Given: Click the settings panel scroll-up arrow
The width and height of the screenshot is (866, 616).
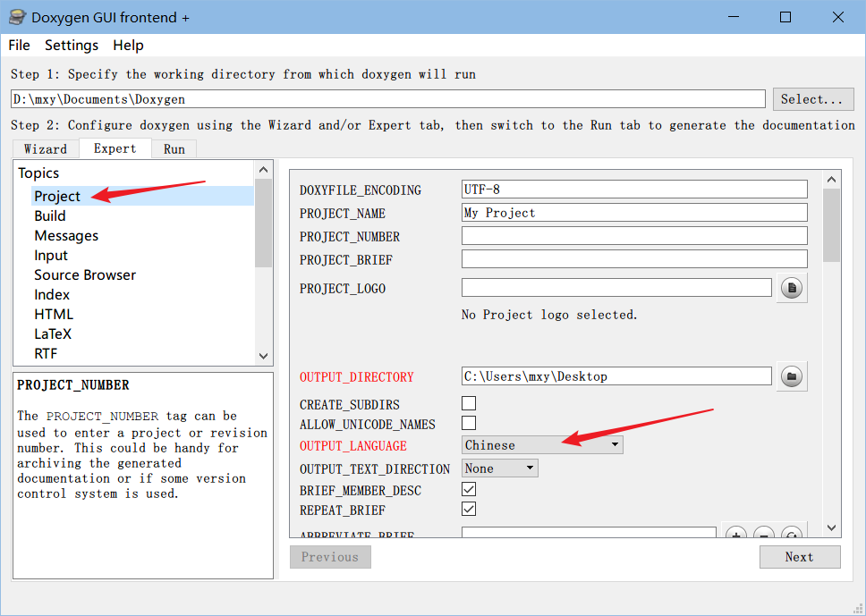Looking at the screenshot, I should (831, 180).
